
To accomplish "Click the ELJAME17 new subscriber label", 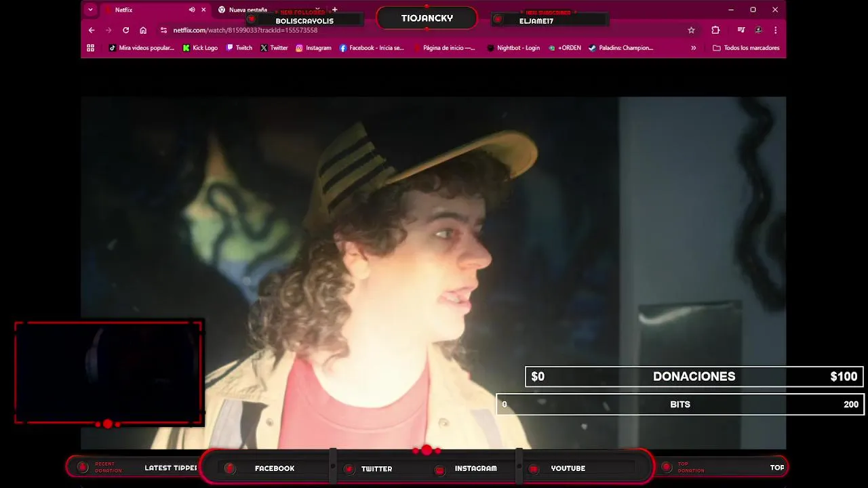I will 536,21.
